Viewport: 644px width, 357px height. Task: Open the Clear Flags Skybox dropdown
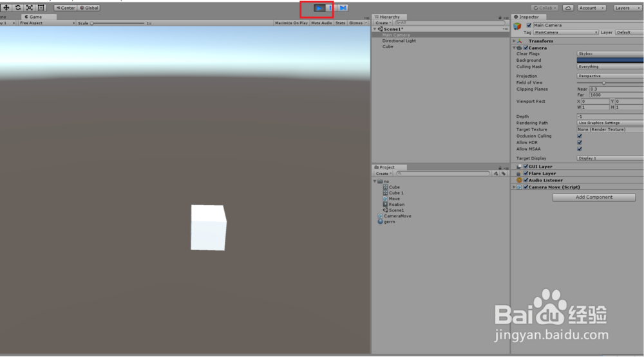click(610, 54)
